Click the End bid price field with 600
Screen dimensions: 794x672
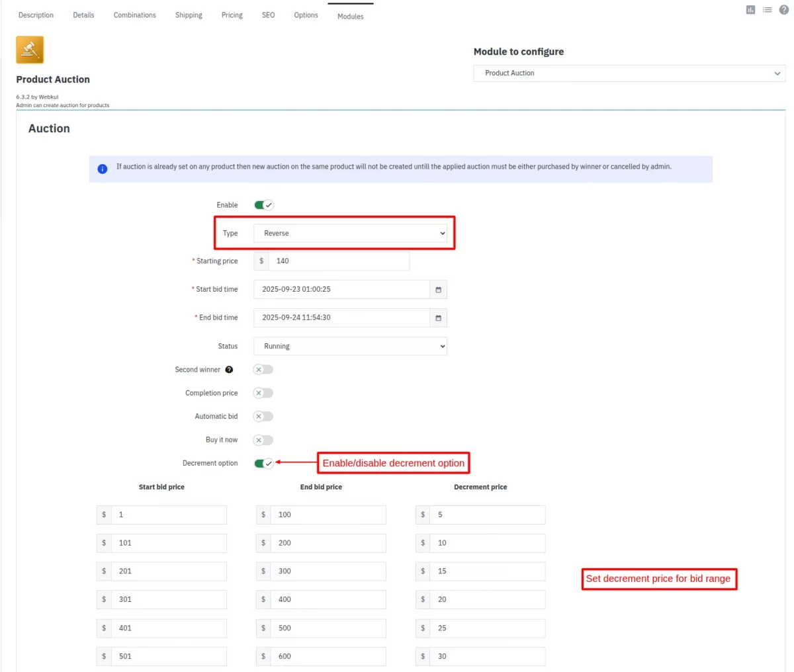tap(328, 657)
